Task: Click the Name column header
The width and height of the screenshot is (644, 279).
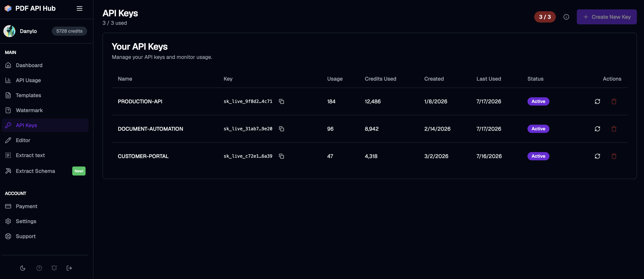Action: coord(125,79)
